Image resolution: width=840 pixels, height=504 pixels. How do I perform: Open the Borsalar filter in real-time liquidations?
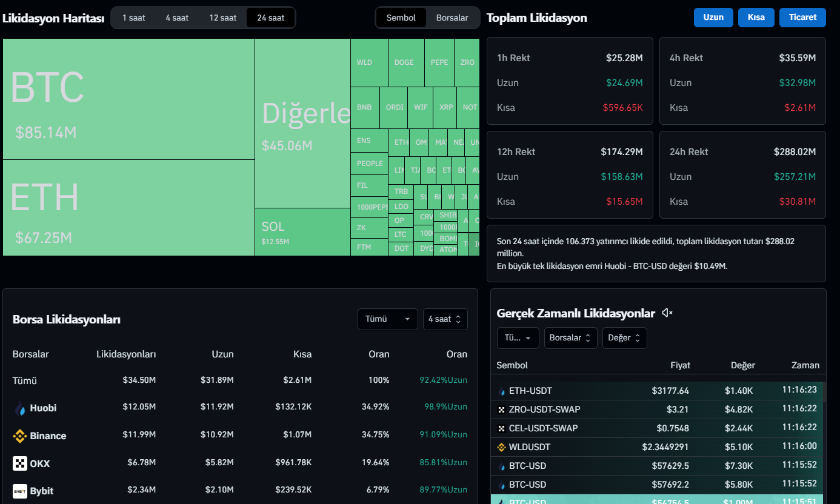570,338
